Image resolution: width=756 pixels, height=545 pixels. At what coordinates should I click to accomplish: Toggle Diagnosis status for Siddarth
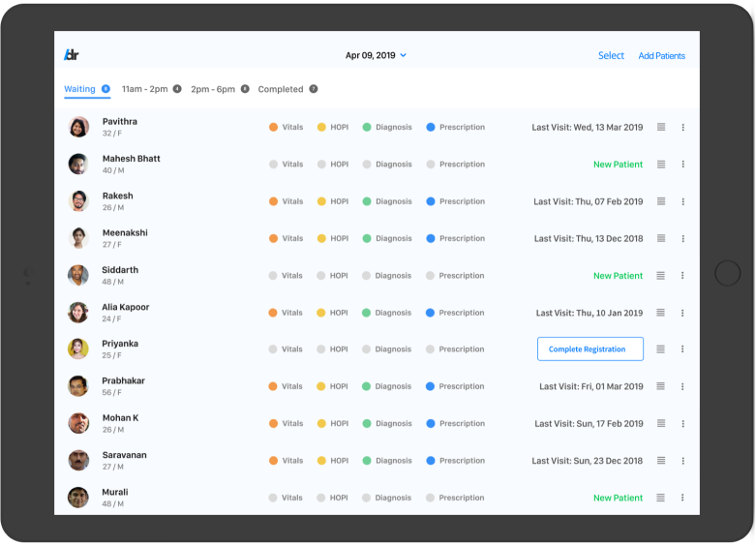pyautogui.click(x=367, y=276)
